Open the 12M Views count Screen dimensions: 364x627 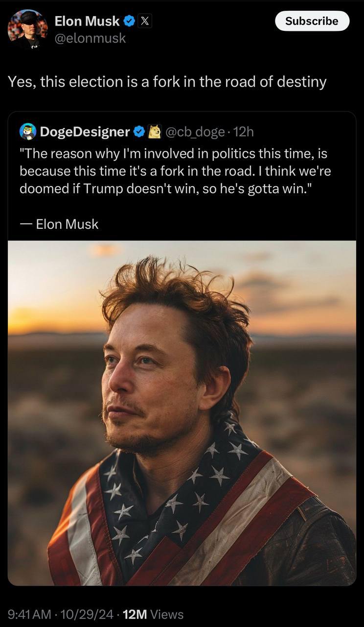[153, 614]
